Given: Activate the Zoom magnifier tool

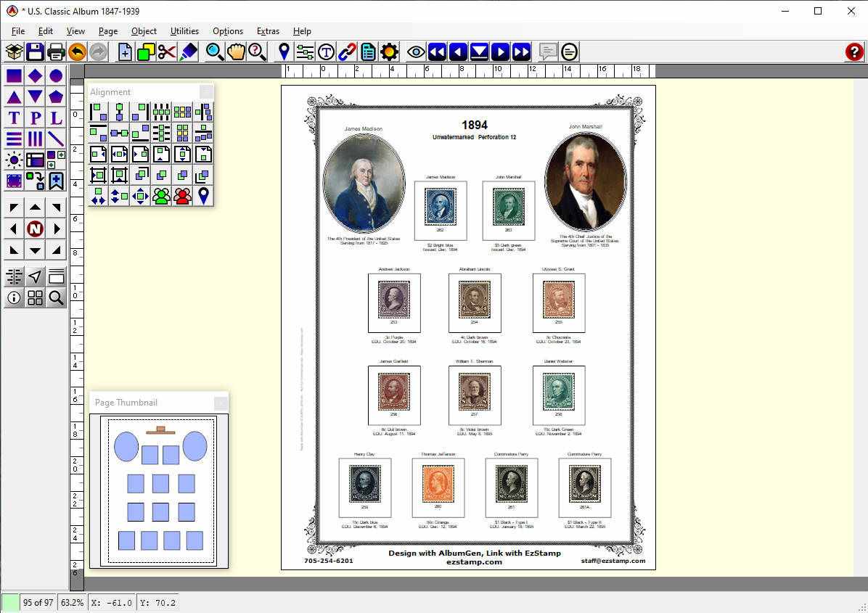Looking at the screenshot, I should click(213, 52).
